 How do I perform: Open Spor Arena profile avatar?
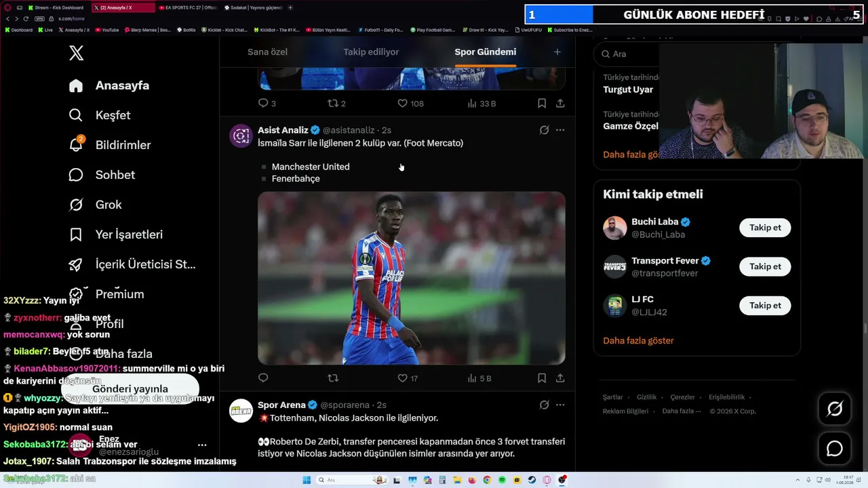pos(241,411)
